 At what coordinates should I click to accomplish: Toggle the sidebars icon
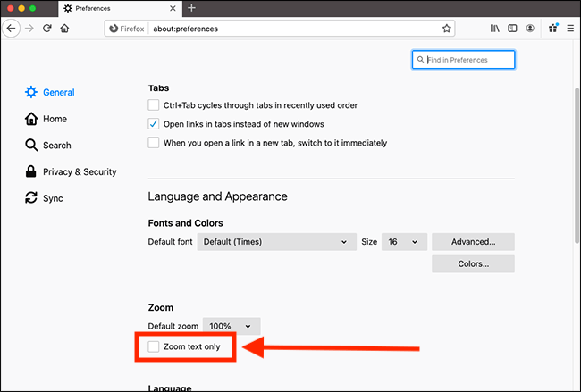point(512,29)
